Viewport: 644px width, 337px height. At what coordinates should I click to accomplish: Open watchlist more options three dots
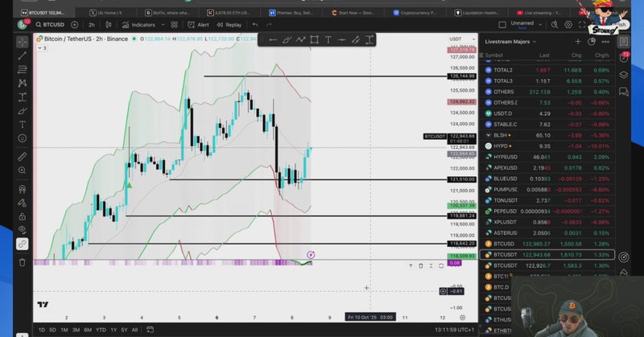click(x=605, y=42)
